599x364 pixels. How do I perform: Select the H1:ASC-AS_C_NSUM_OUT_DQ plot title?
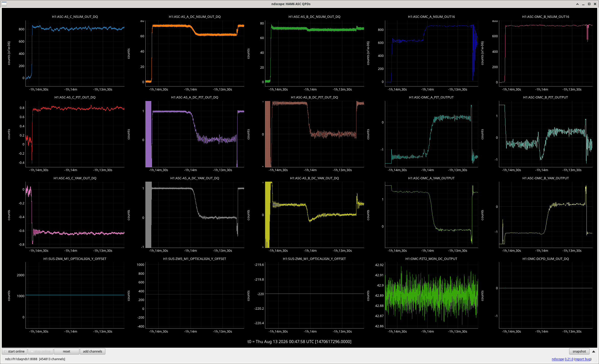(75, 17)
